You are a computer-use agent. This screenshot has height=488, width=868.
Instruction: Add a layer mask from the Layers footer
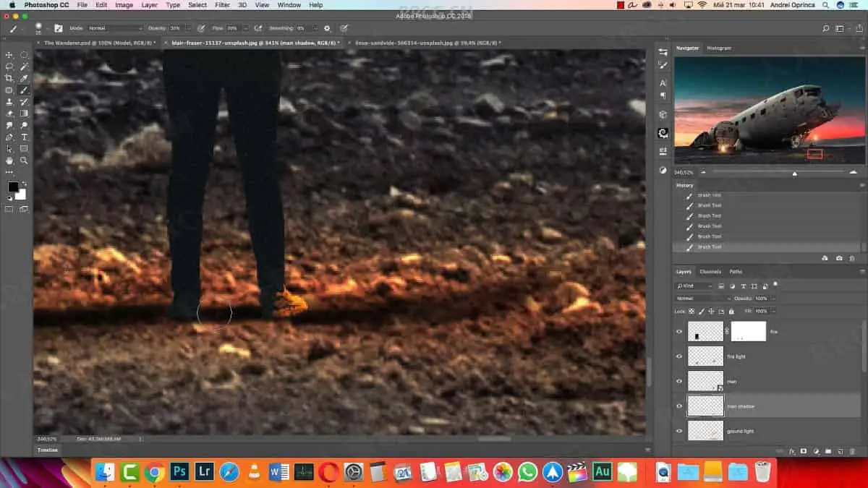[804, 451]
